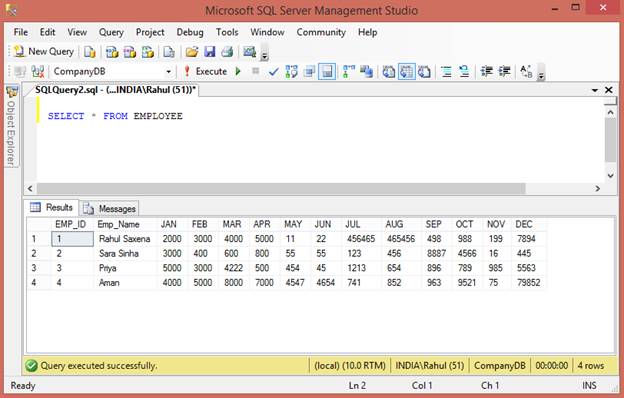The height and width of the screenshot is (398, 624).
Task: Print using the printer icon
Action: [227, 52]
